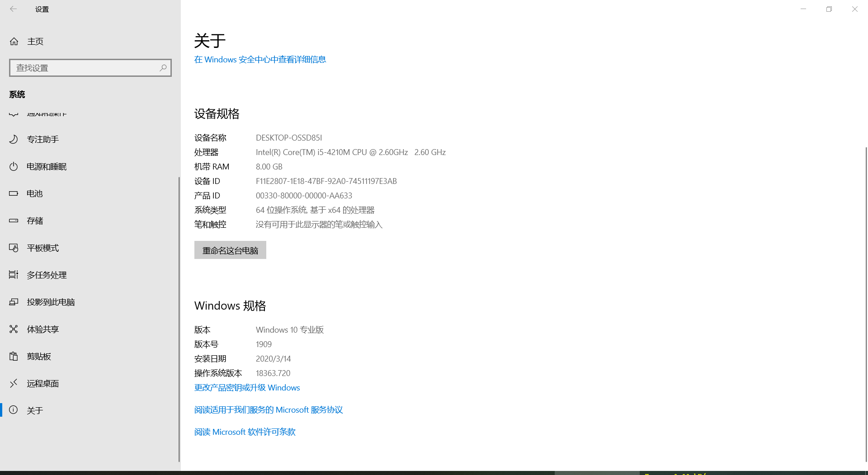Open 电源和睡眠 settings
Screen dimensions: 868x475
coord(47,166)
